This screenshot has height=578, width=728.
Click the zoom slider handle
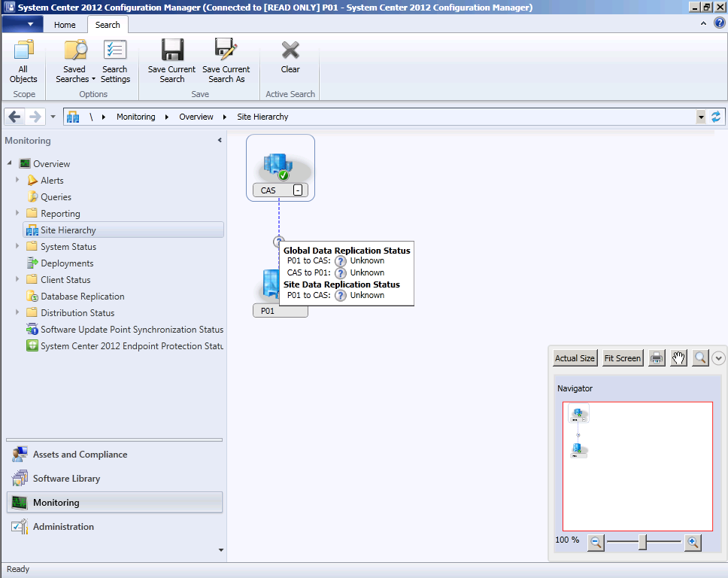pyautogui.click(x=642, y=542)
